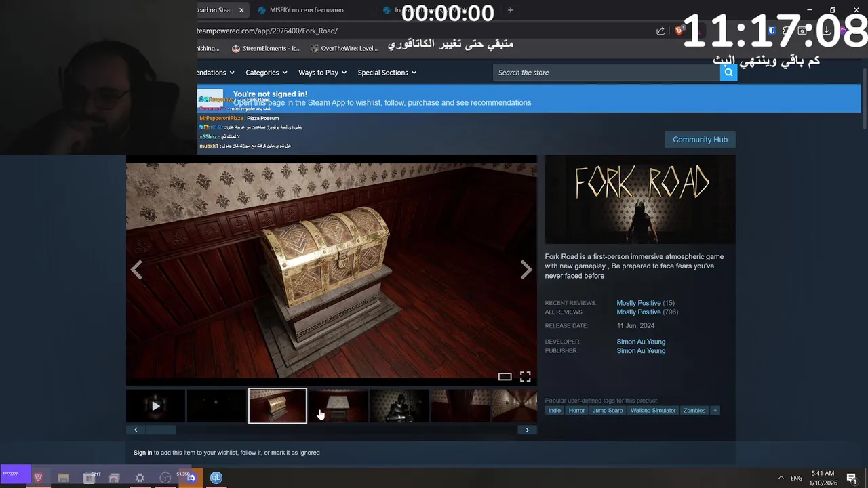Screen dimensions: 868x488
Task: Open the StreamElements bookmark
Action: 266,48
